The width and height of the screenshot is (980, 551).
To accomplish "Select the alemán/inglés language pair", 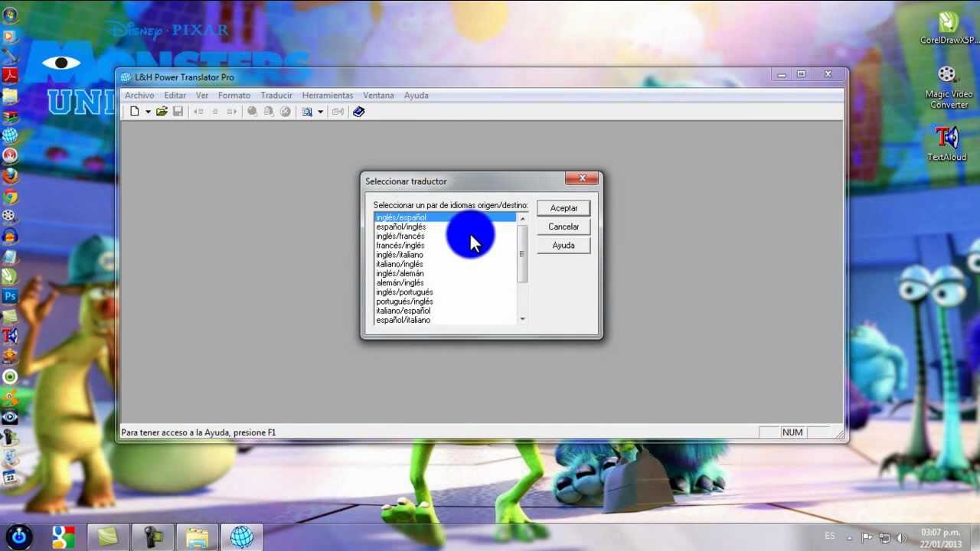I will (446, 283).
